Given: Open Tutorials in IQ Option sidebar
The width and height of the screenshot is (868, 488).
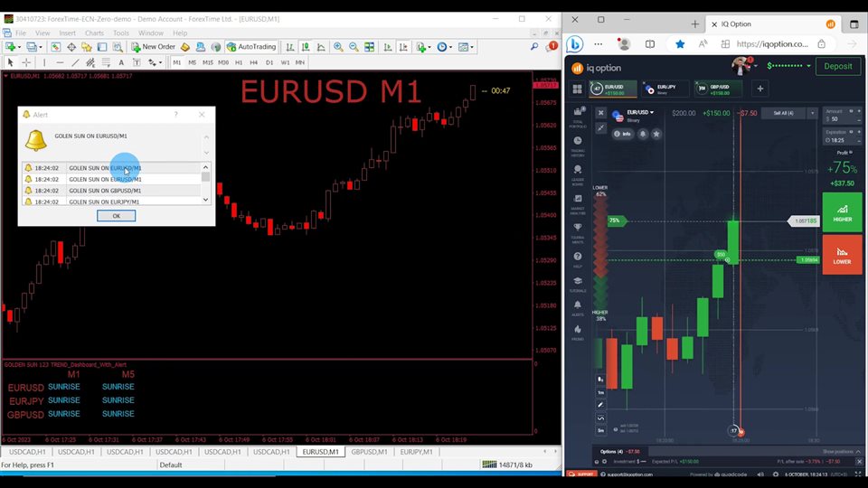Looking at the screenshot, I should 578,285.
